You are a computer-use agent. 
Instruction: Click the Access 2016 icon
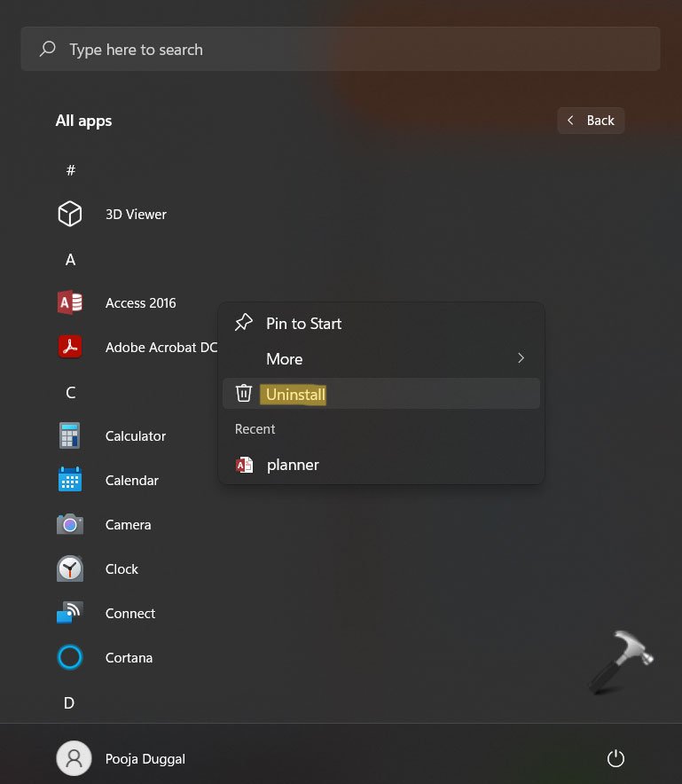(x=69, y=302)
